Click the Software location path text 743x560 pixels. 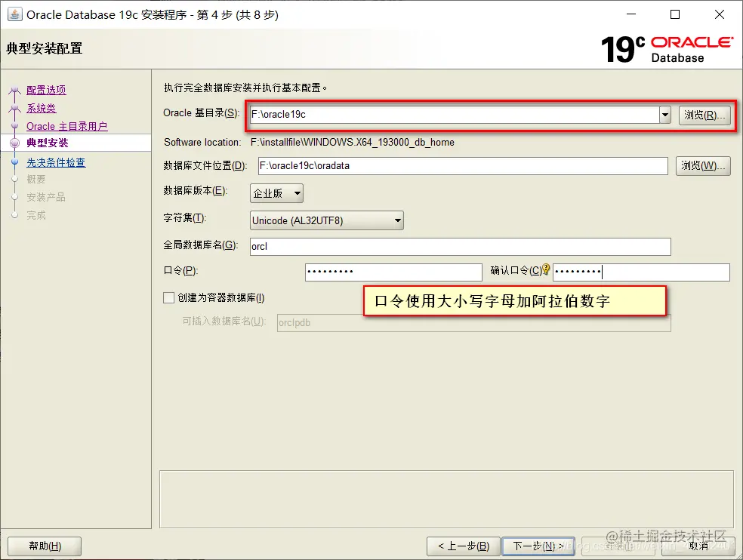click(x=353, y=142)
